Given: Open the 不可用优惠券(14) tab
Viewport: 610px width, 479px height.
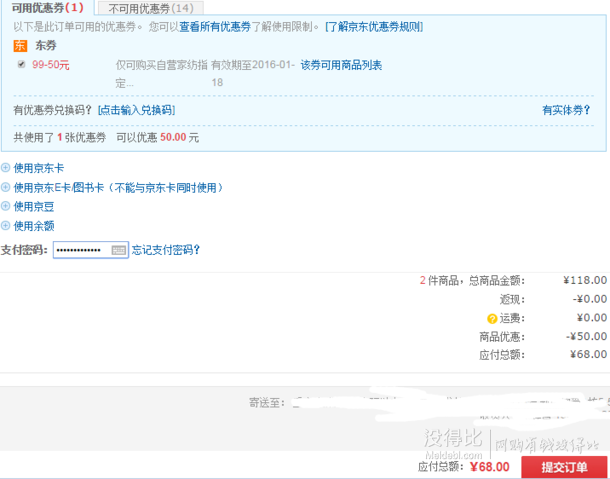Looking at the screenshot, I should coord(151,8).
